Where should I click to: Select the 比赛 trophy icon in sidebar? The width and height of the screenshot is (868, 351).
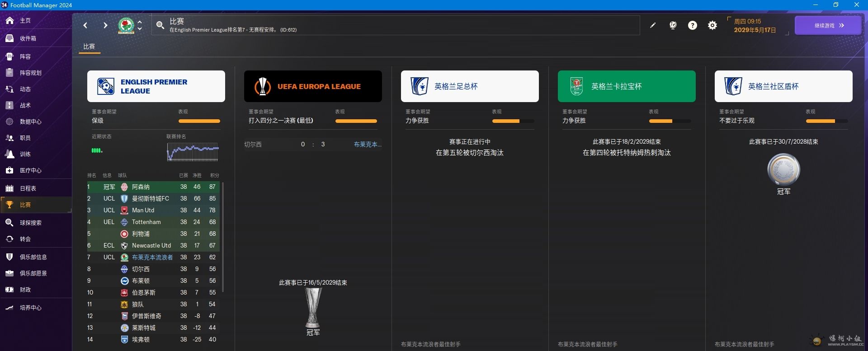[x=9, y=205]
